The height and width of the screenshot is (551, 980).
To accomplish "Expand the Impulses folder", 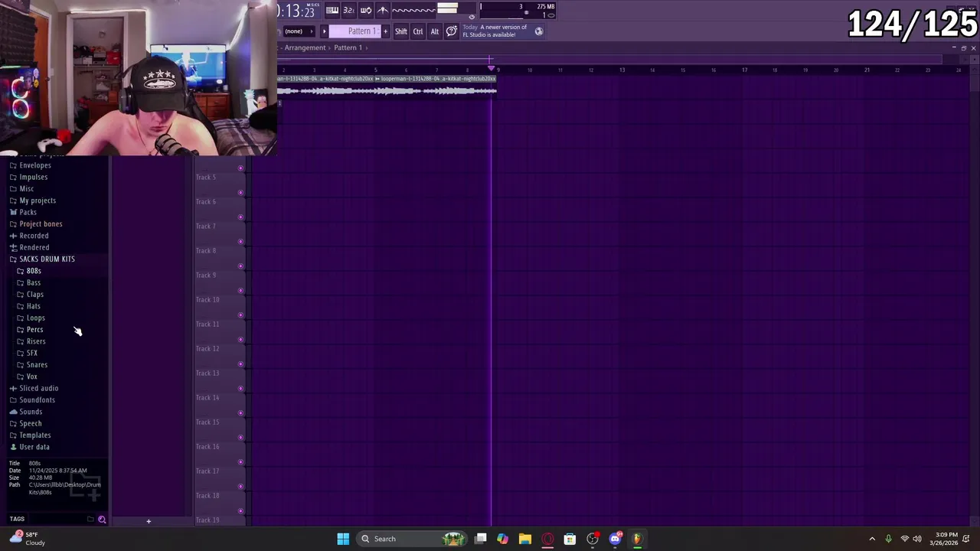I will pyautogui.click(x=33, y=177).
